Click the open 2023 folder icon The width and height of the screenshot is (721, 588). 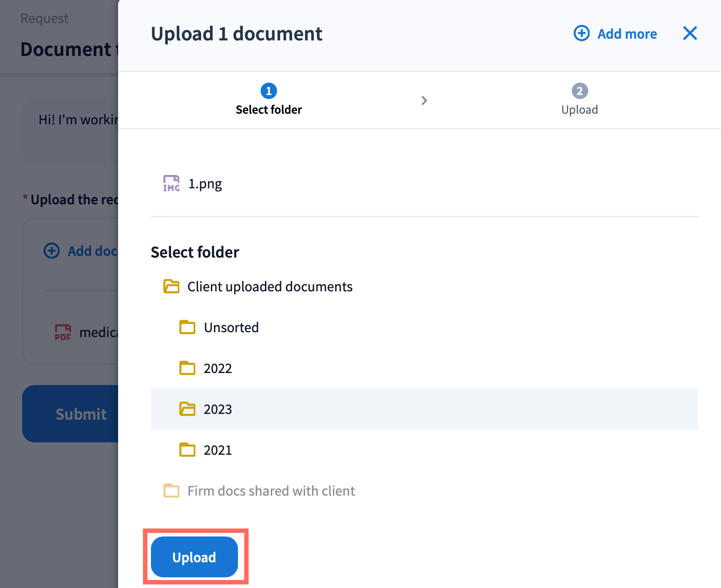tap(187, 409)
